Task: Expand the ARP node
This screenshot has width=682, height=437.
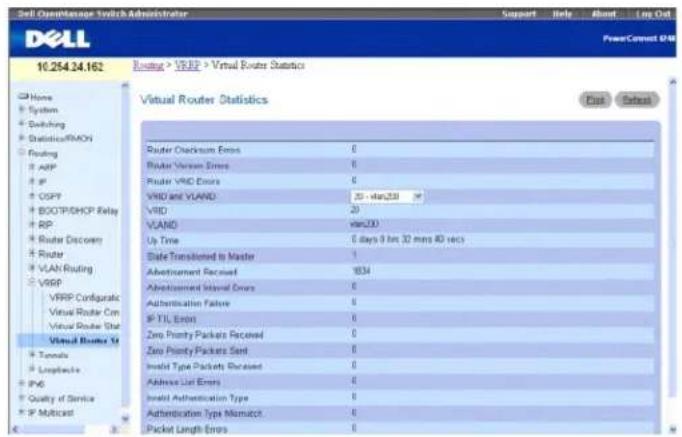Action: 32,167
